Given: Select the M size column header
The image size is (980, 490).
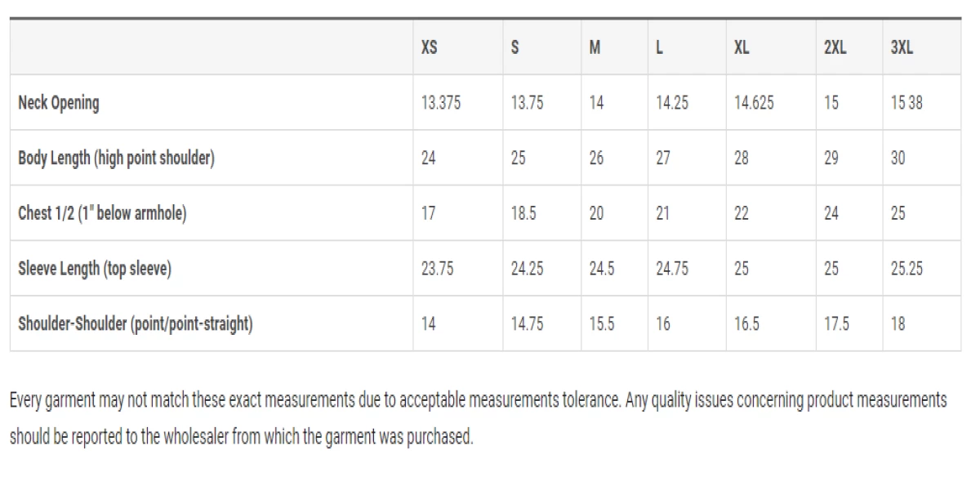Looking at the screenshot, I should pyautogui.click(x=595, y=47).
